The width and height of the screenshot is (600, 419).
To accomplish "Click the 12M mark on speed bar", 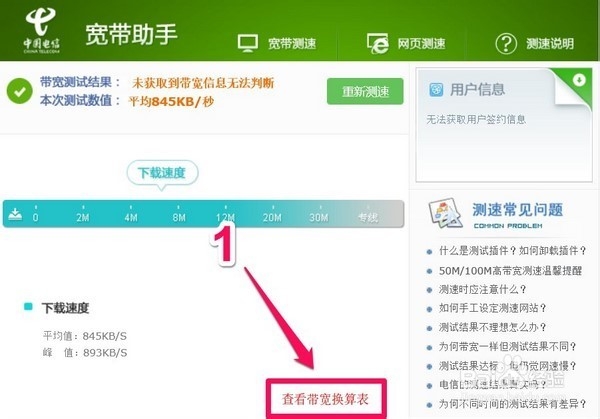I will (x=225, y=218).
